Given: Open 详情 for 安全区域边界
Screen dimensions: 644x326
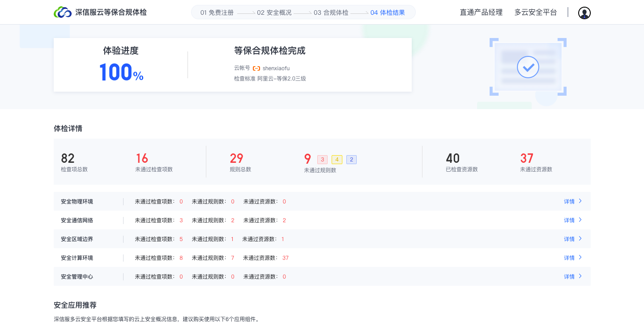Looking at the screenshot, I should click(x=569, y=239).
